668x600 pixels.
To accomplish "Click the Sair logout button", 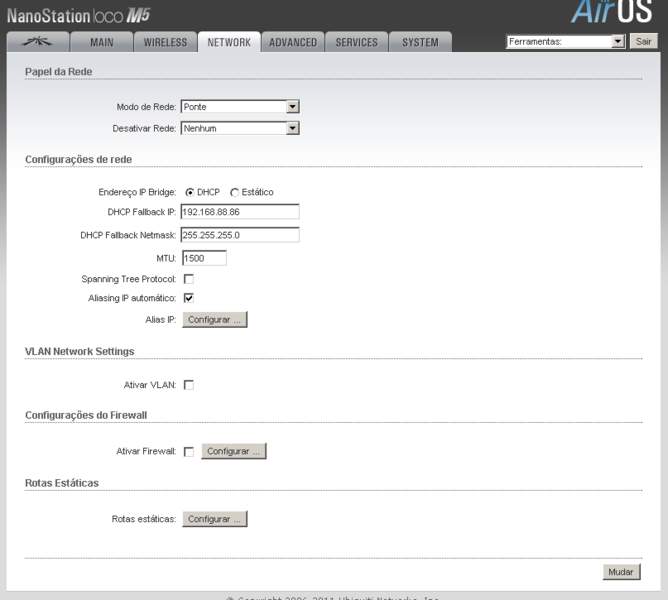I will [643, 41].
